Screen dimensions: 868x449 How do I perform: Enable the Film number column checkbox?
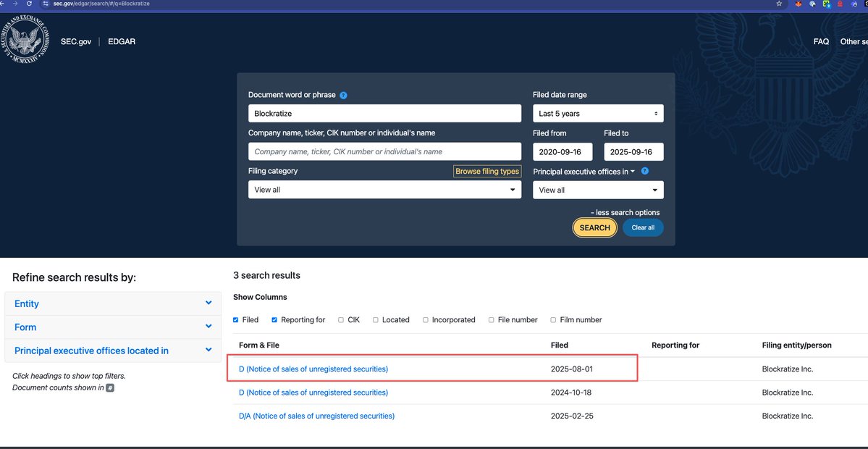(553, 320)
